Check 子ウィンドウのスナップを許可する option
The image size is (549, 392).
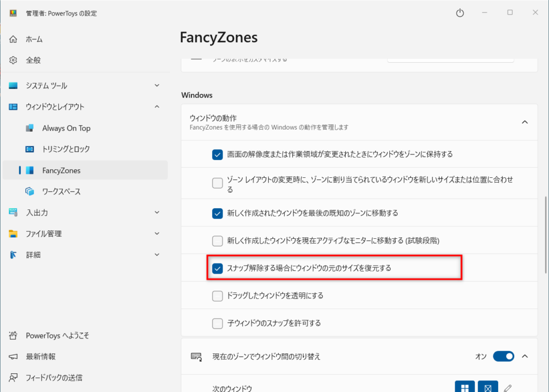click(x=218, y=323)
